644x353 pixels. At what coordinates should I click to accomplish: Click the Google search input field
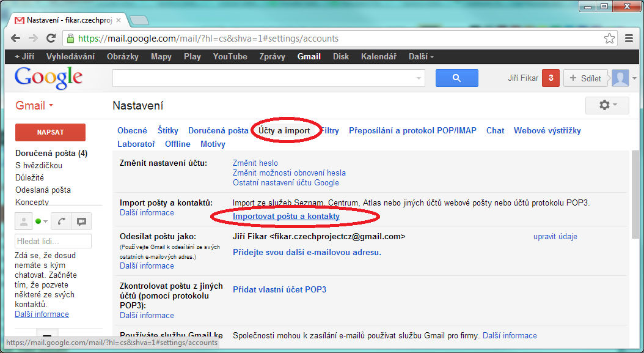coord(269,78)
